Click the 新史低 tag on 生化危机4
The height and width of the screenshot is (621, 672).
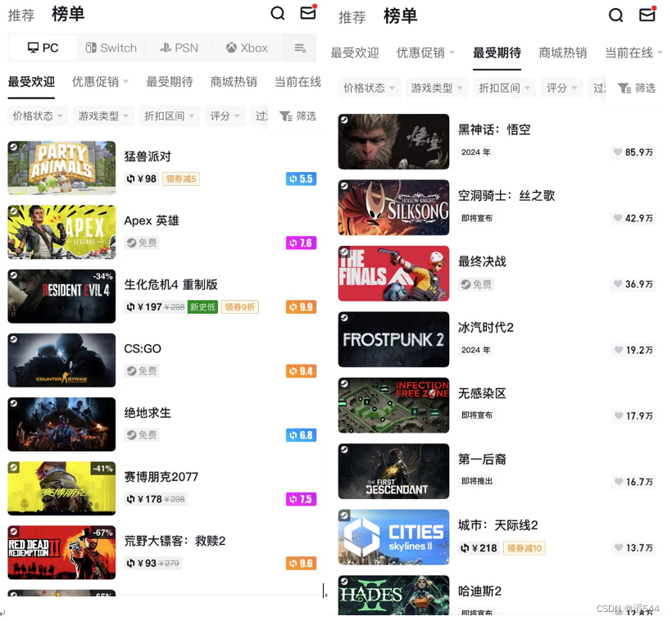tap(202, 307)
